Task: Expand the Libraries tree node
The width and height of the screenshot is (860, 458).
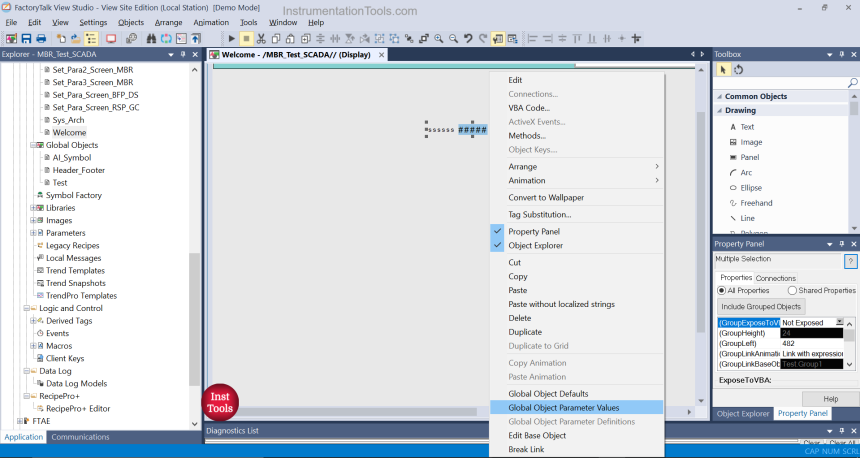Action: [x=33, y=208]
